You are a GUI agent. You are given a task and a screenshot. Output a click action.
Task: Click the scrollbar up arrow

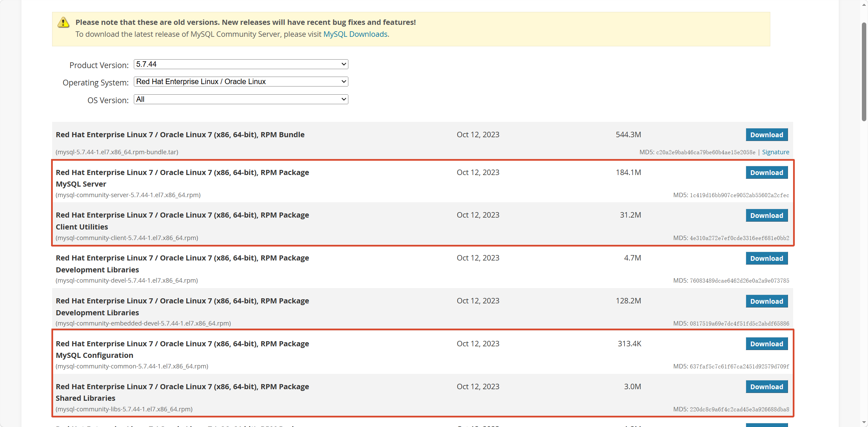click(x=864, y=5)
